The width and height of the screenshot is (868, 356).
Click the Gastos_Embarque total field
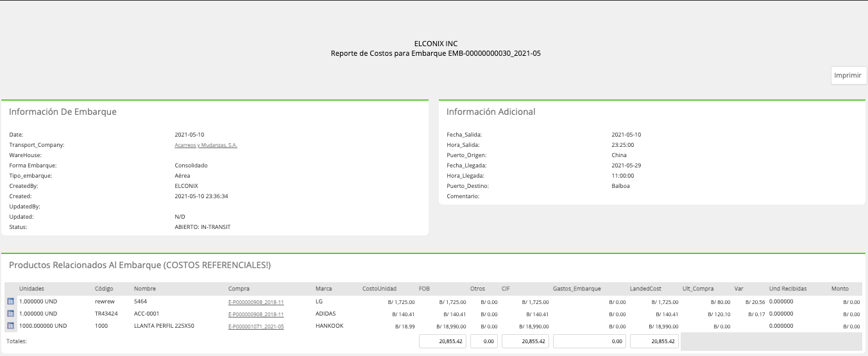point(590,341)
